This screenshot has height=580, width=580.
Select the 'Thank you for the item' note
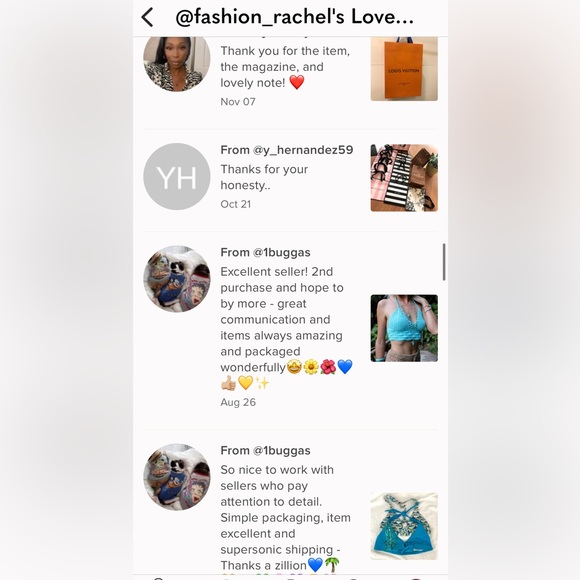285,67
